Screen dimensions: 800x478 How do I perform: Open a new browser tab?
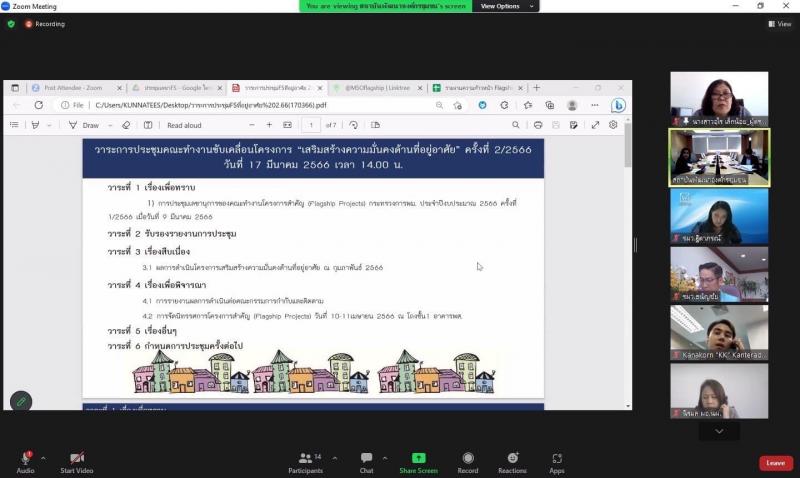536,88
